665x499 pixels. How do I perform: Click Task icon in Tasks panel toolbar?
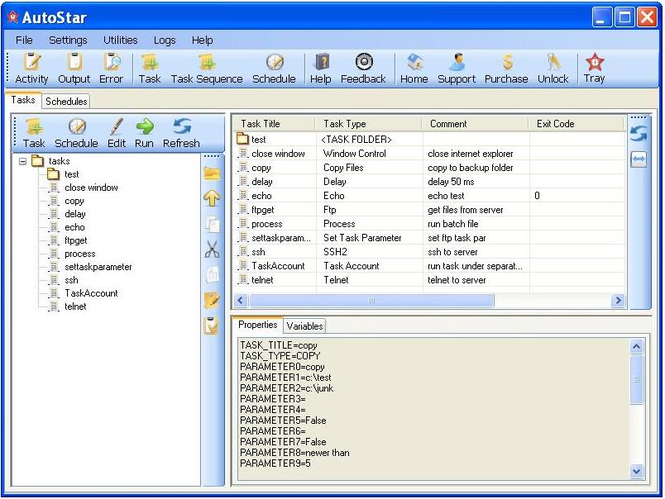click(x=34, y=133)
